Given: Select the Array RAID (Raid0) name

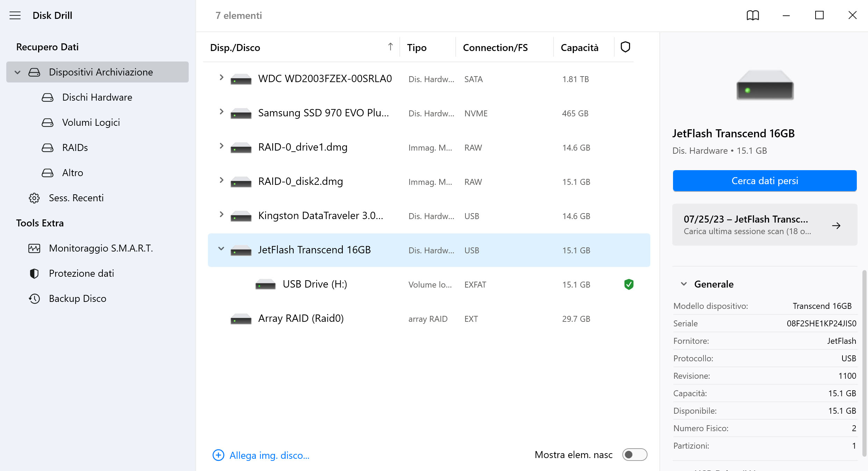Looking at the screenshot, I should click(301, 318).
